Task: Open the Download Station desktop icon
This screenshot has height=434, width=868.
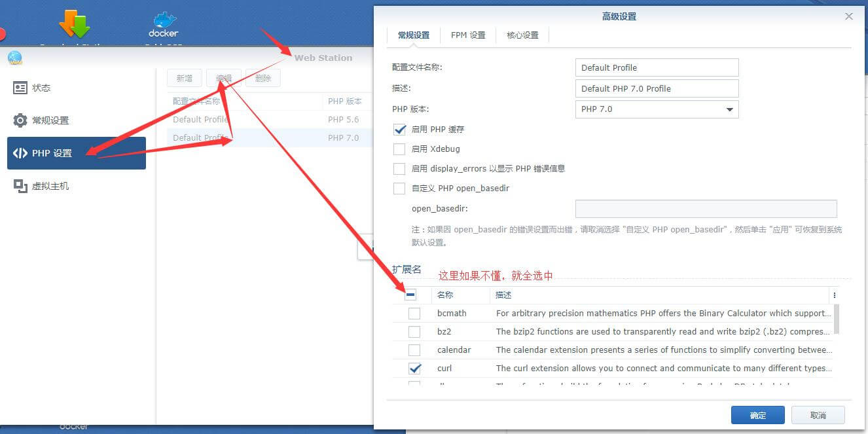Action: [74, 25]
